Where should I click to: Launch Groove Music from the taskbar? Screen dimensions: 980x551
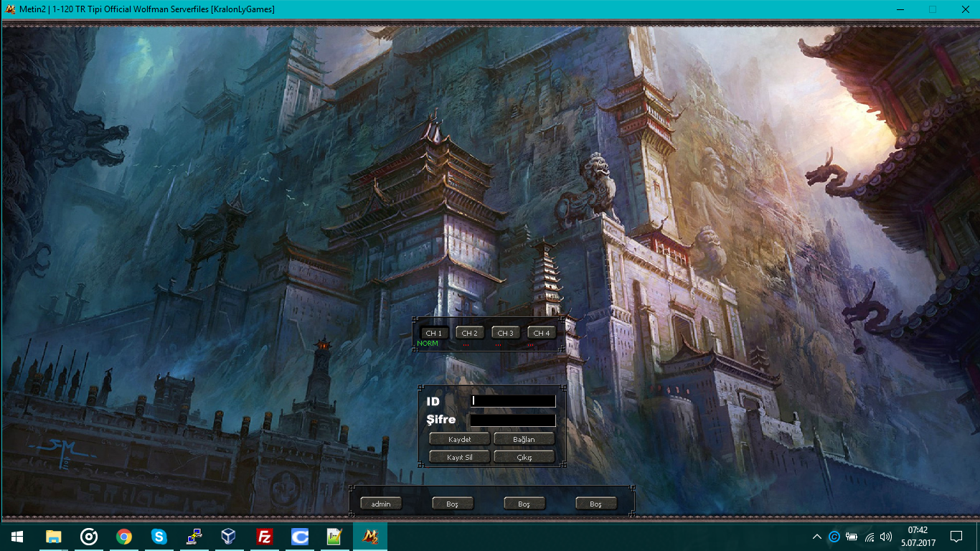tap(89, 537)
